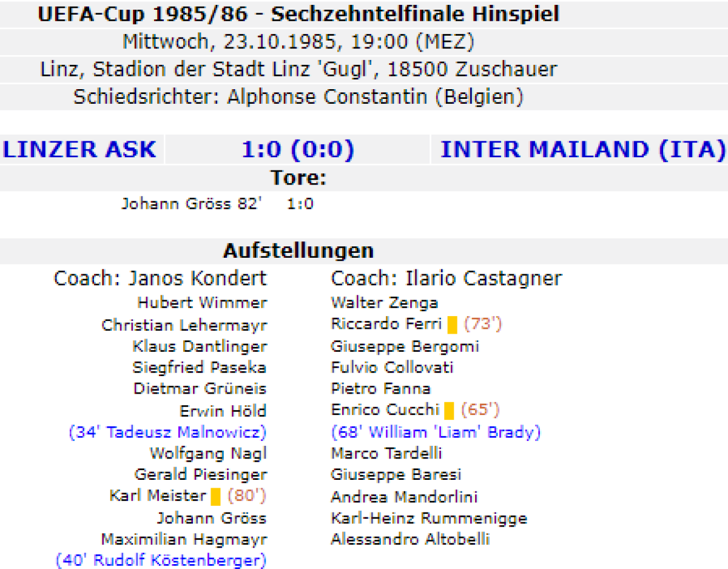This screenshot has width=728, height=569.
Task: Click coach Janos Kondert's name
Action: click(160, 278)
